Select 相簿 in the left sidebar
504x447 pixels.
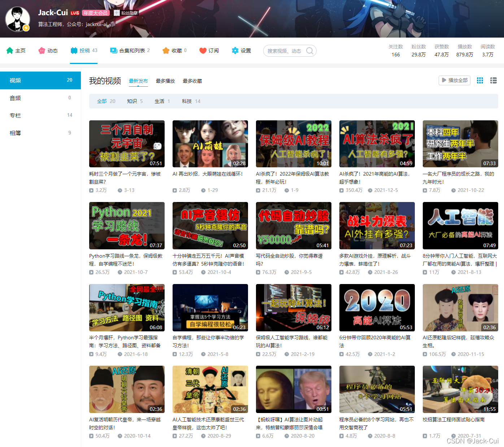[x=40, y=133]
